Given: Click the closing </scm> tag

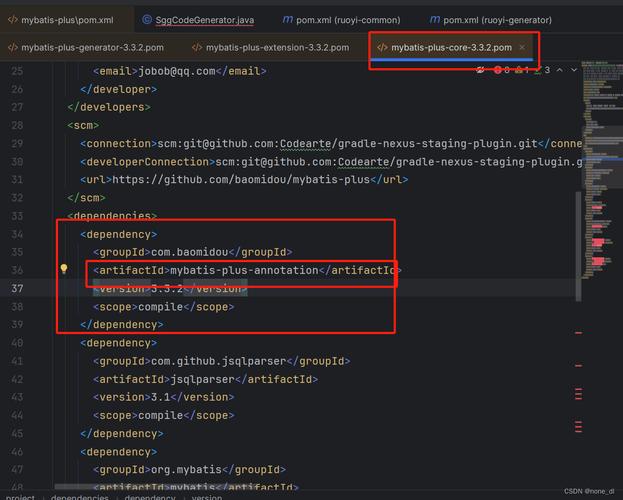Looking at the screenshot, I should tap(86, 198).
